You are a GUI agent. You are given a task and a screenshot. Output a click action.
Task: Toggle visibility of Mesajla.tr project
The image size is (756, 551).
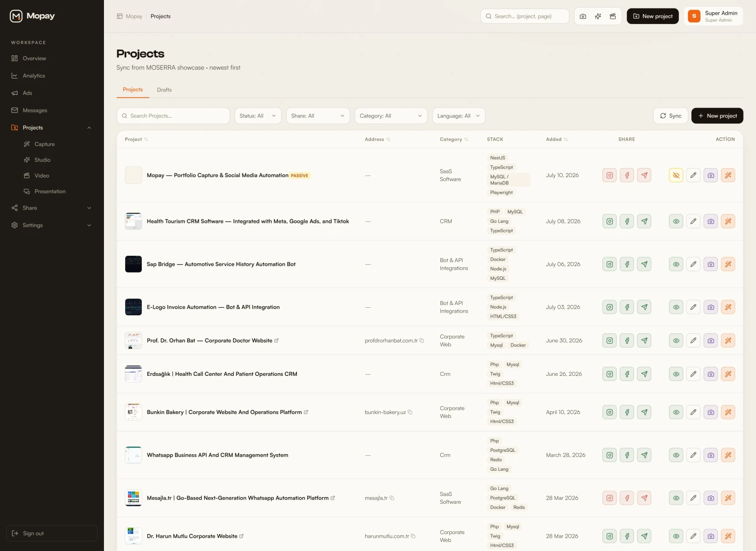(x=676, y=498)
